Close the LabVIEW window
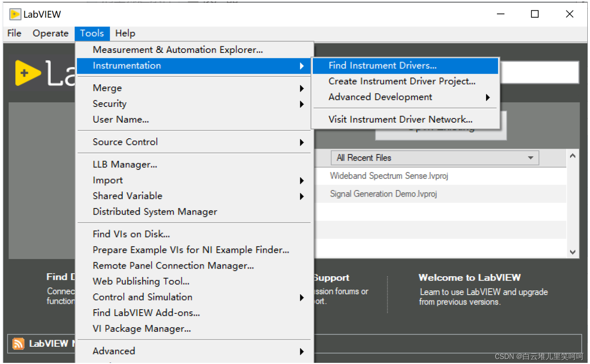Image resolution: width=590 pixels, height=364 pixels. (570, 14)
